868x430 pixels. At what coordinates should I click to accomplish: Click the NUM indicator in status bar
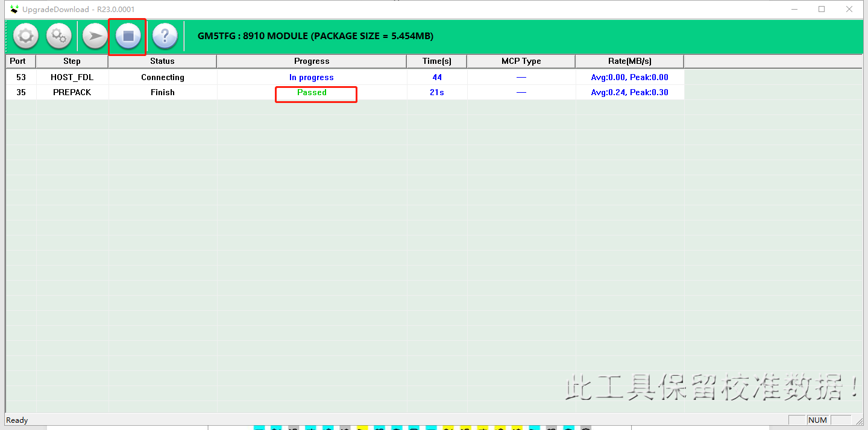[818, 420]
